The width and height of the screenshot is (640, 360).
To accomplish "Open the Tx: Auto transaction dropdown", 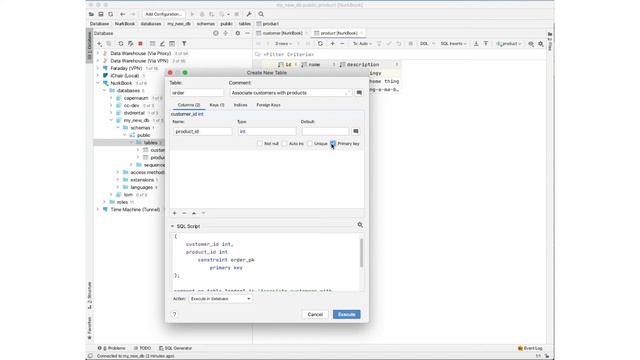I will (x=362, y=44).
